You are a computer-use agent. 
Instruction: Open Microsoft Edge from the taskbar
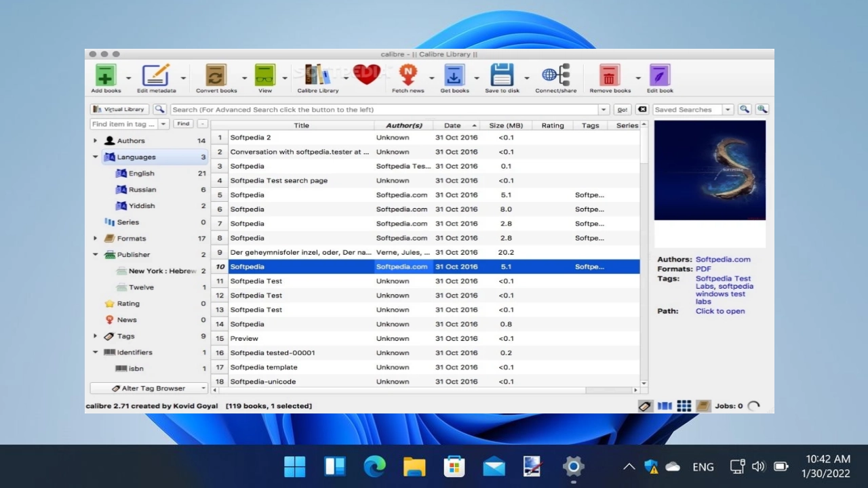click(x=374, y=466)
